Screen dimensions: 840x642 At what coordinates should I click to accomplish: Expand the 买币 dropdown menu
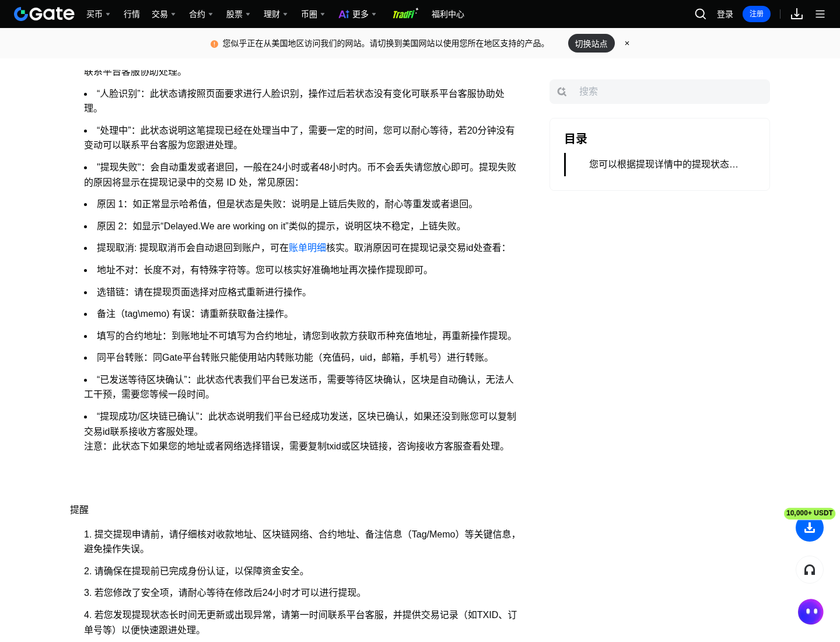tap(99, 14)
